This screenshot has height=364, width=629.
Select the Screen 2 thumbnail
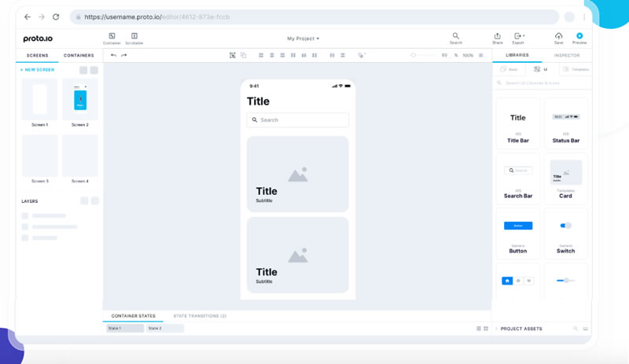[80, 100]
